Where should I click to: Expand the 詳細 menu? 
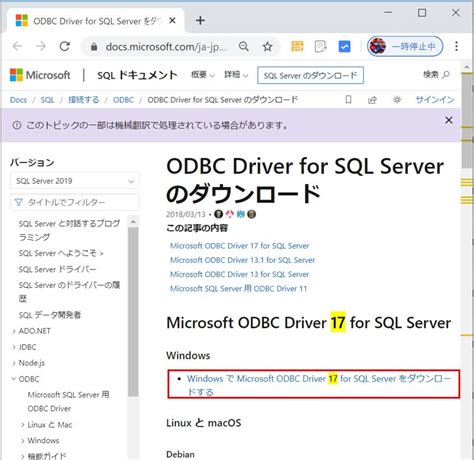pos(236,75)
